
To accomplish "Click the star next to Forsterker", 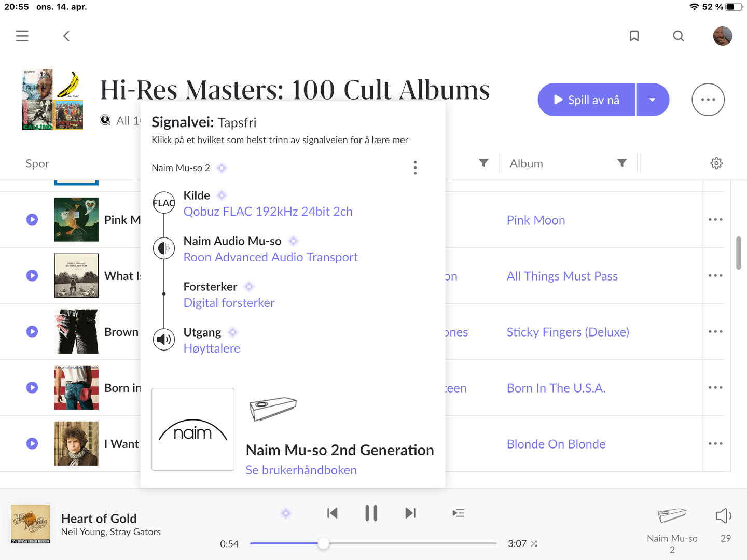I will click(249, 287).
